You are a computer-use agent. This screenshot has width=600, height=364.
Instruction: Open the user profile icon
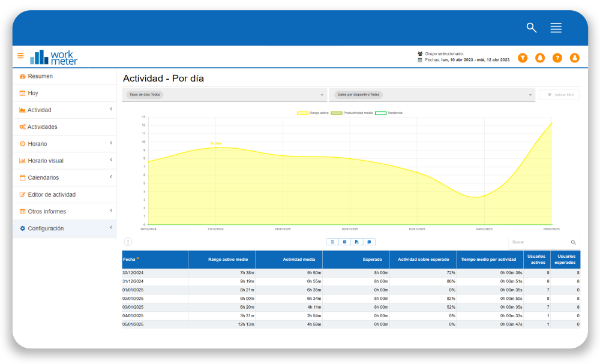[574, 58]
